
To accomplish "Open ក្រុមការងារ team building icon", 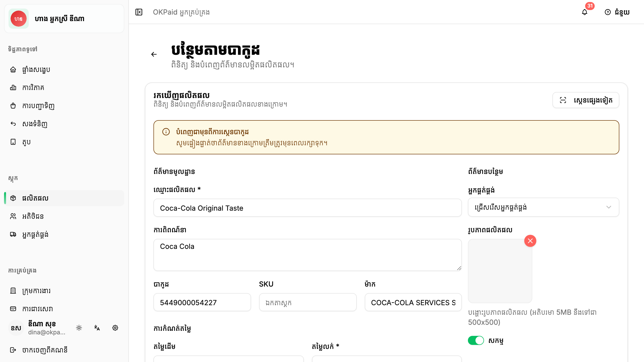I will [x=13, y=291].
